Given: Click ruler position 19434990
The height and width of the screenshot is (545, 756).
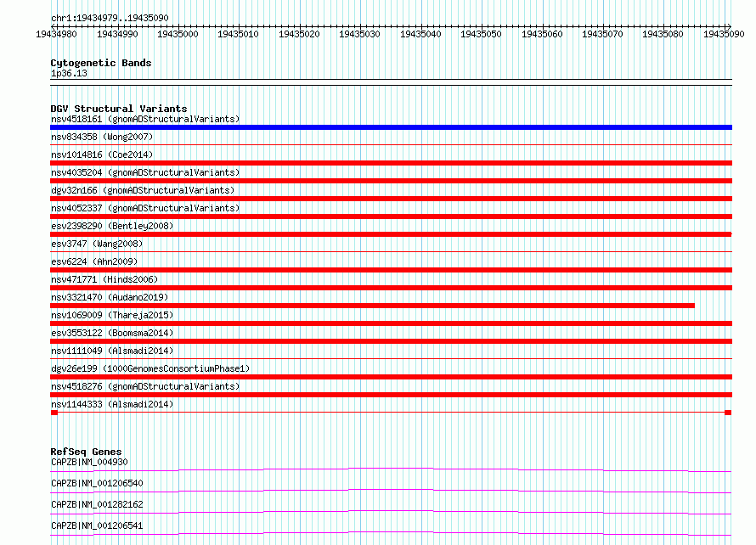Looking at the screenshot, I should point(117,34).
